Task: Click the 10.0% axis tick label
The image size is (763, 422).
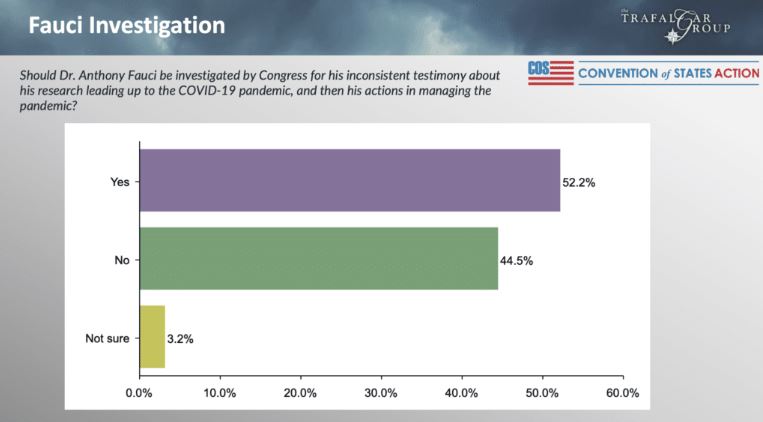Action: click(220, 393)
